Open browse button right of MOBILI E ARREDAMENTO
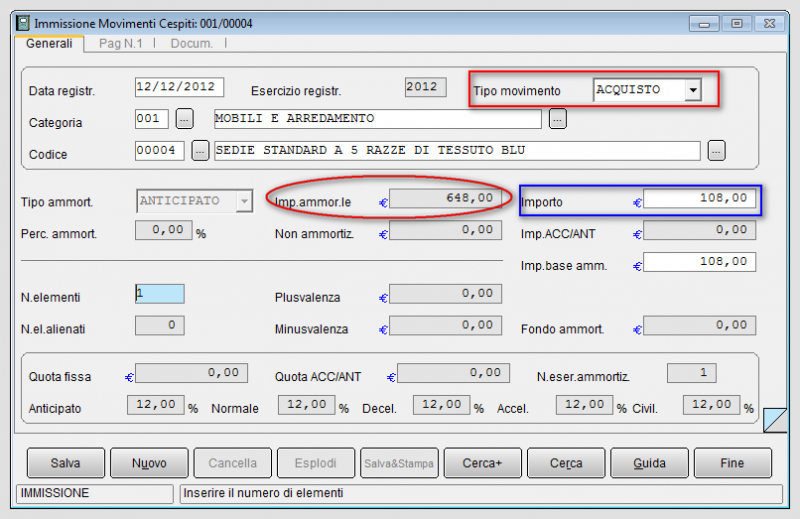 558,119
